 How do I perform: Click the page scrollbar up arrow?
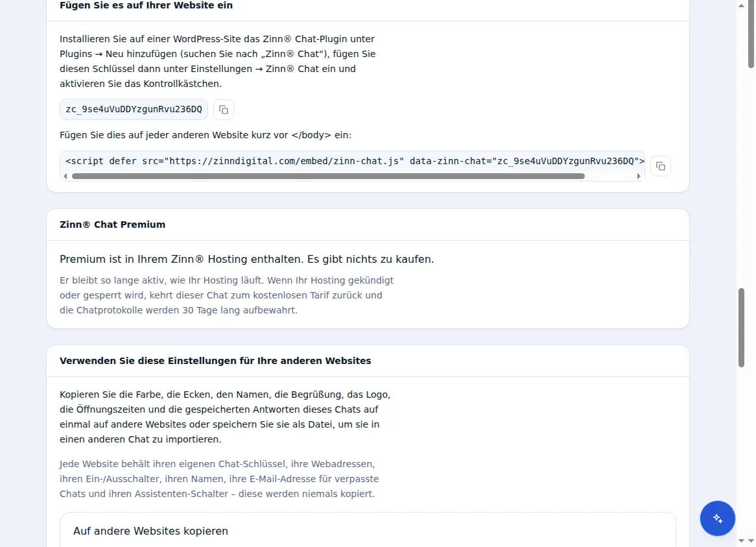tap(741, 5)
